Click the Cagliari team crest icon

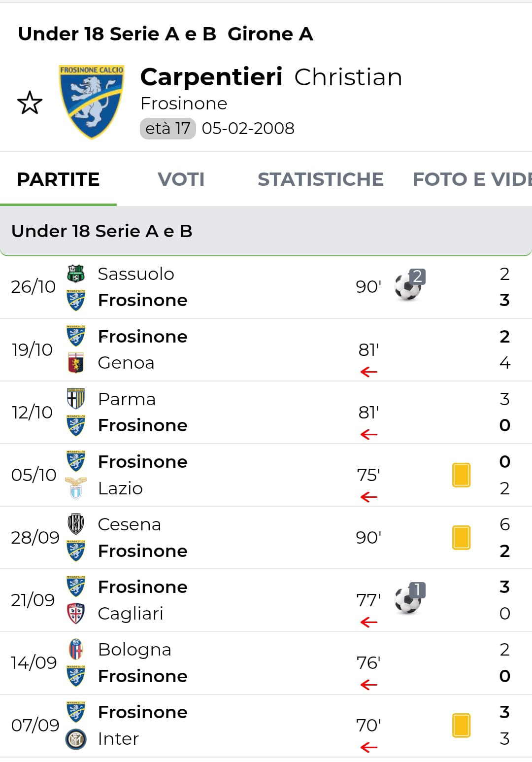76,613
